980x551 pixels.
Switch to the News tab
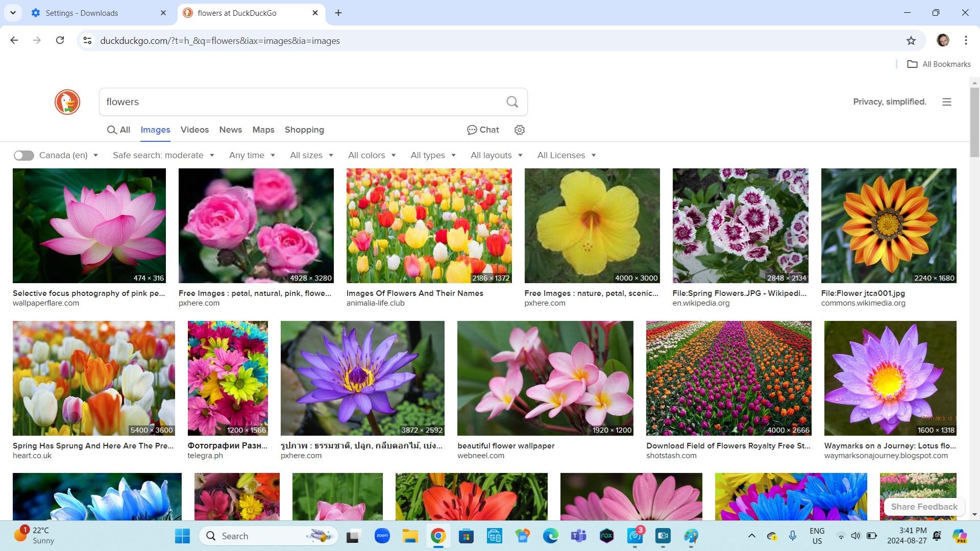[231, 130]
